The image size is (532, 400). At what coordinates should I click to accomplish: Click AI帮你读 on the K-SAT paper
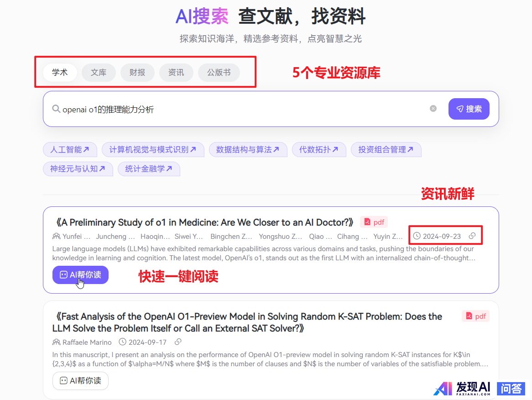(80, 381)
